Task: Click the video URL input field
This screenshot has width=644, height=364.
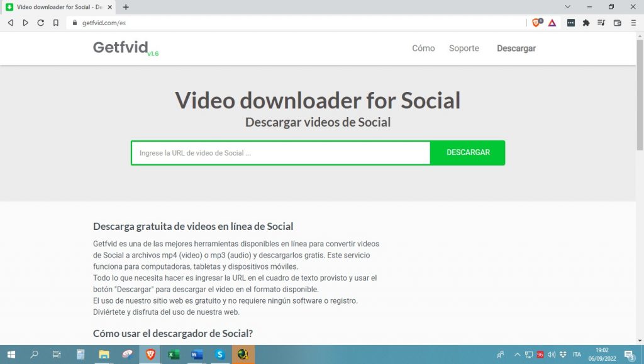Action: pos(280,153)
